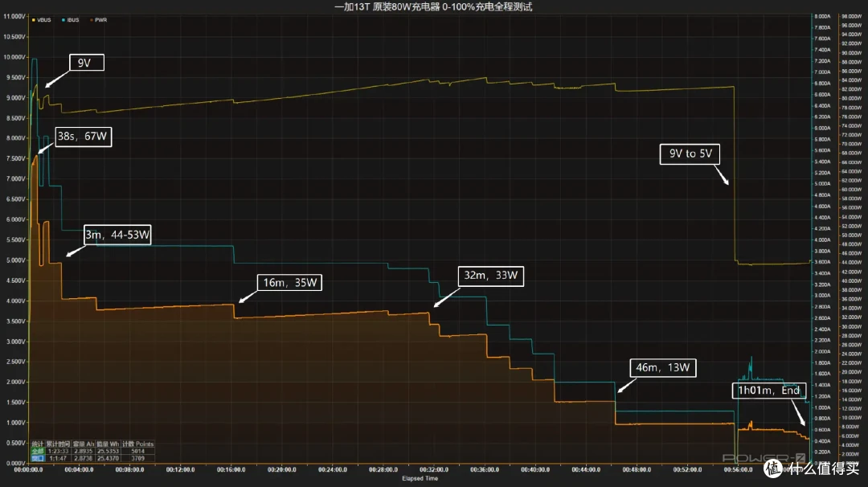Select the 25.5353 energy value

108,451
